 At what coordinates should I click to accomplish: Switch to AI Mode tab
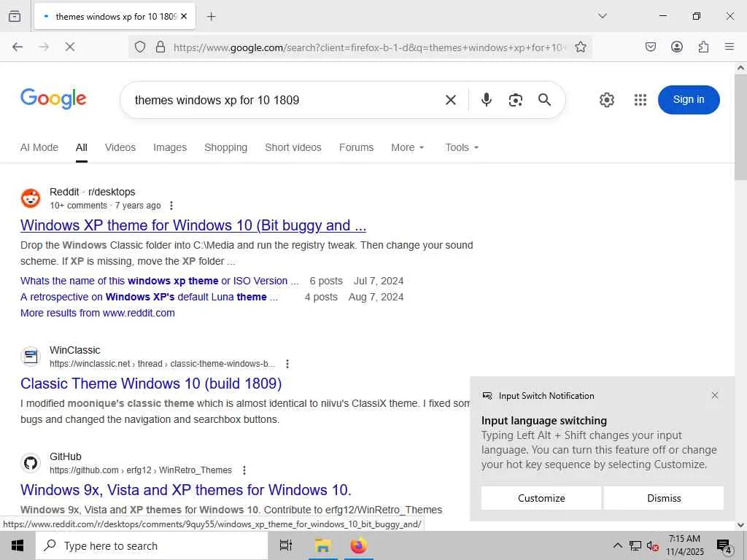39,147
